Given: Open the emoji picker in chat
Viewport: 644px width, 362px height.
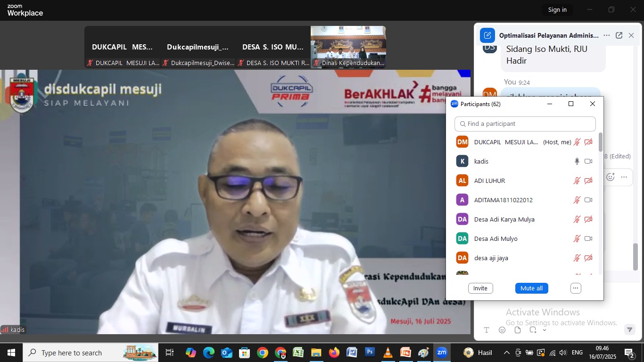Looking at the screenshot, I should [x=502, y=330].
